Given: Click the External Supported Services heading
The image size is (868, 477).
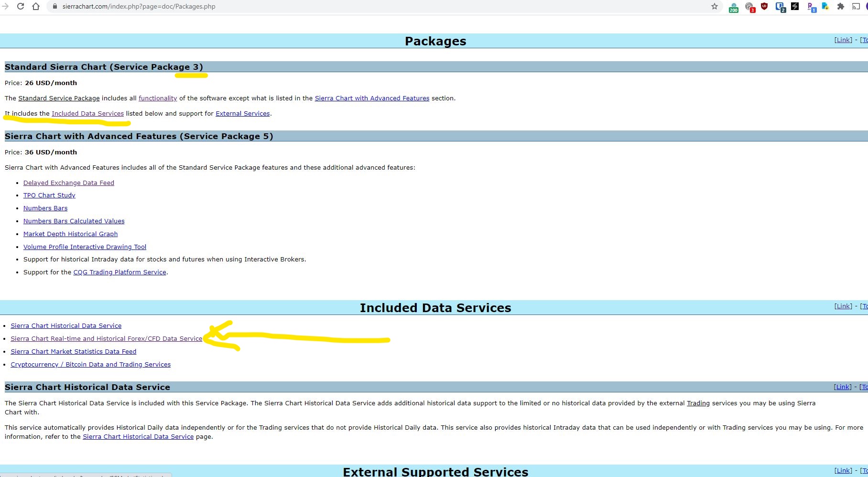Looking at the screenshot, I should (x=435, y=471).
